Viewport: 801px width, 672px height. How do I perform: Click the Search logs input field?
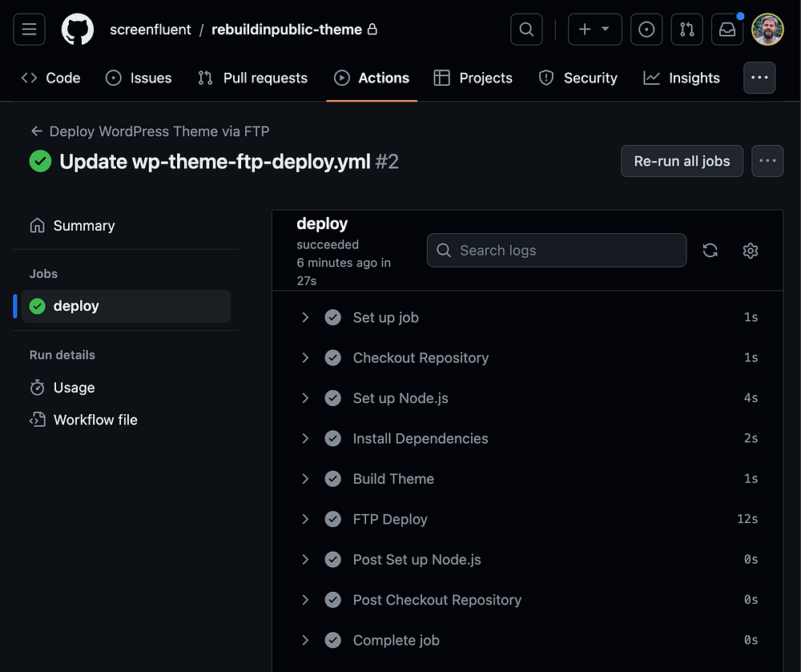[557, 250]
